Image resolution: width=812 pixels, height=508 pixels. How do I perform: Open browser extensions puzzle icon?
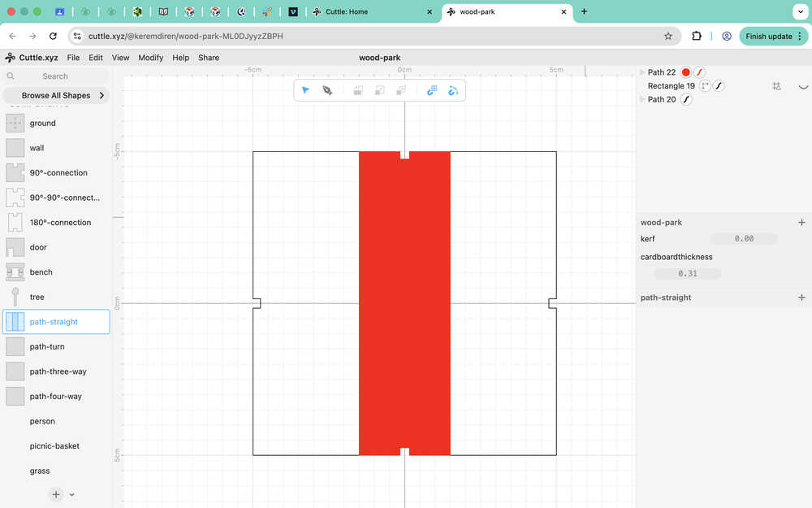click(697, 36)
